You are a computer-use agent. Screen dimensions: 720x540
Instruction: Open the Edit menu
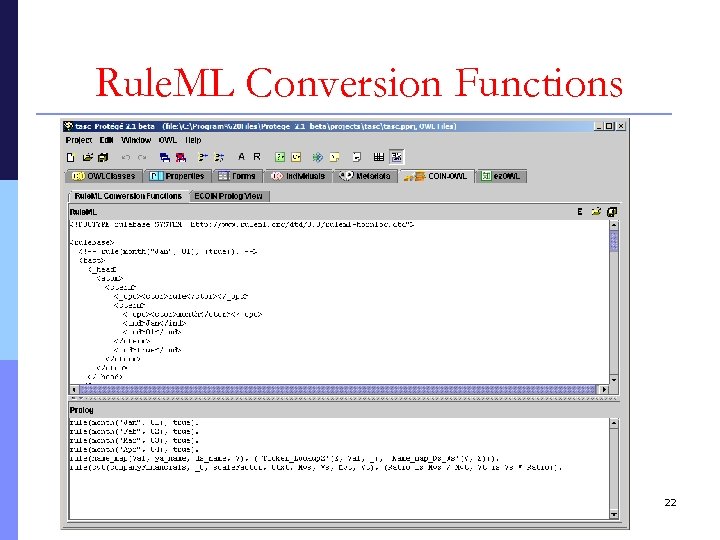[107, 140]
